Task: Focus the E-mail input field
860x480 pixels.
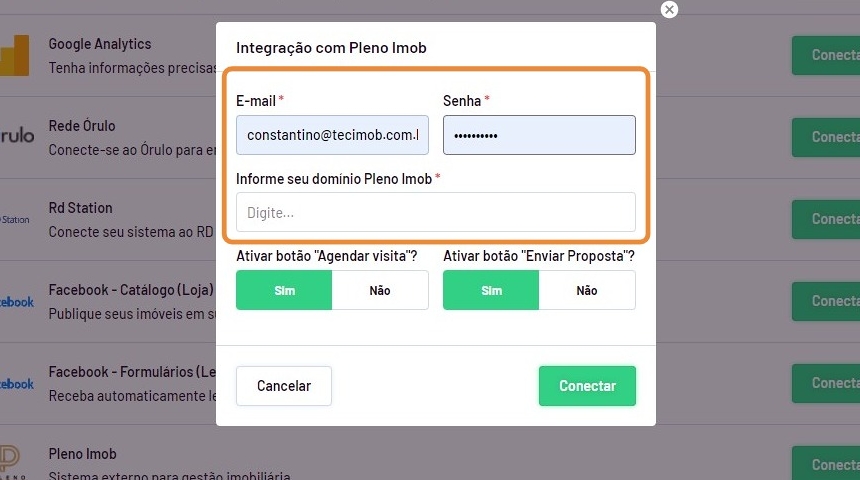Action: [x=332, y=135]
